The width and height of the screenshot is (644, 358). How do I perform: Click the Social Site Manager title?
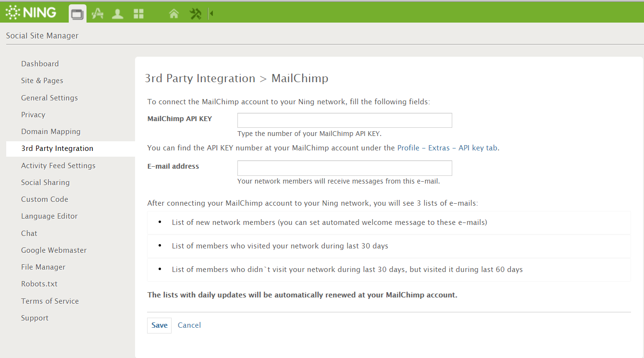pyautogui.click(x=42, y=36)
